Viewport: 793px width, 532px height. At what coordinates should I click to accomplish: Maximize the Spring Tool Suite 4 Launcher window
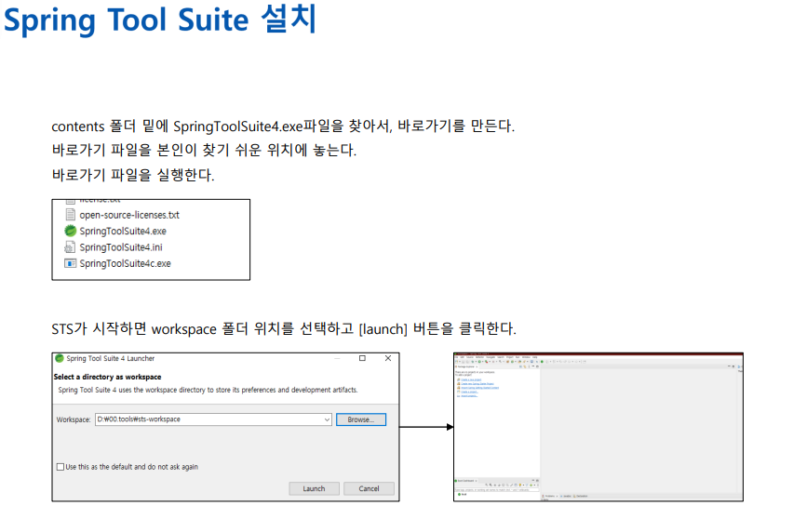[362, 358]
